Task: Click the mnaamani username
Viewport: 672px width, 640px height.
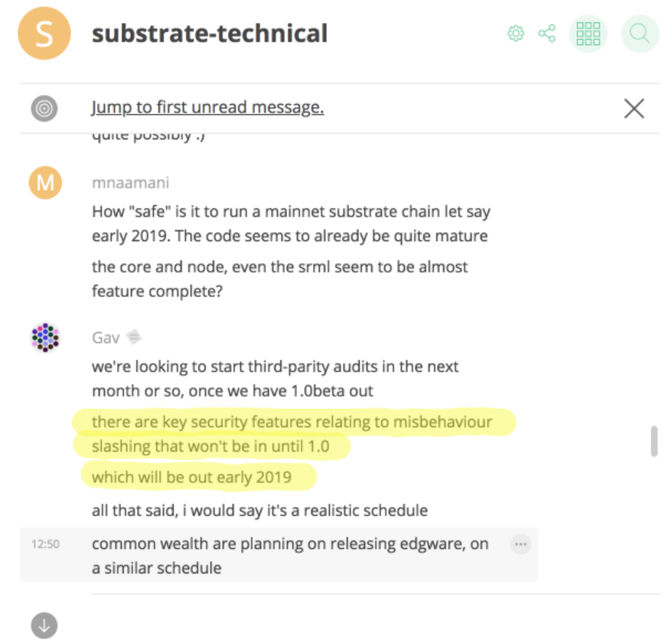Action: (130, 183)
